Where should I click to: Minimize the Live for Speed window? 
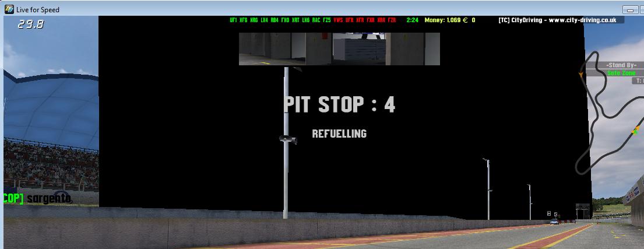[x=629, y=9]
